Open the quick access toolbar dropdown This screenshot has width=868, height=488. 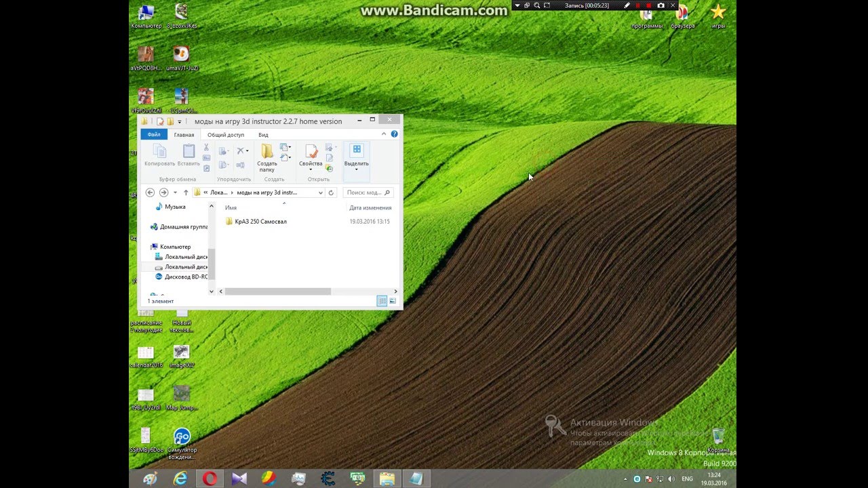tap(179, 121)
